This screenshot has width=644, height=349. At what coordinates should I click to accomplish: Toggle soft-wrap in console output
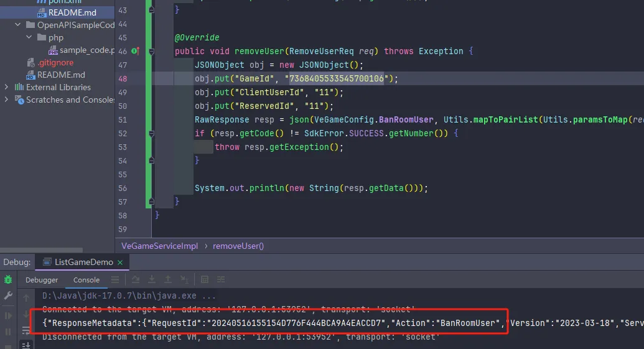pos(26,330)
